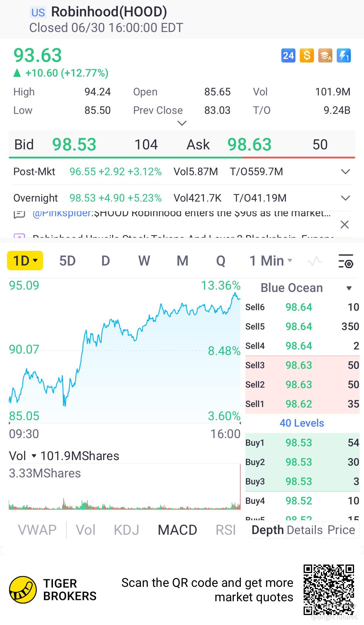Select the VWAP indicator

37,530
